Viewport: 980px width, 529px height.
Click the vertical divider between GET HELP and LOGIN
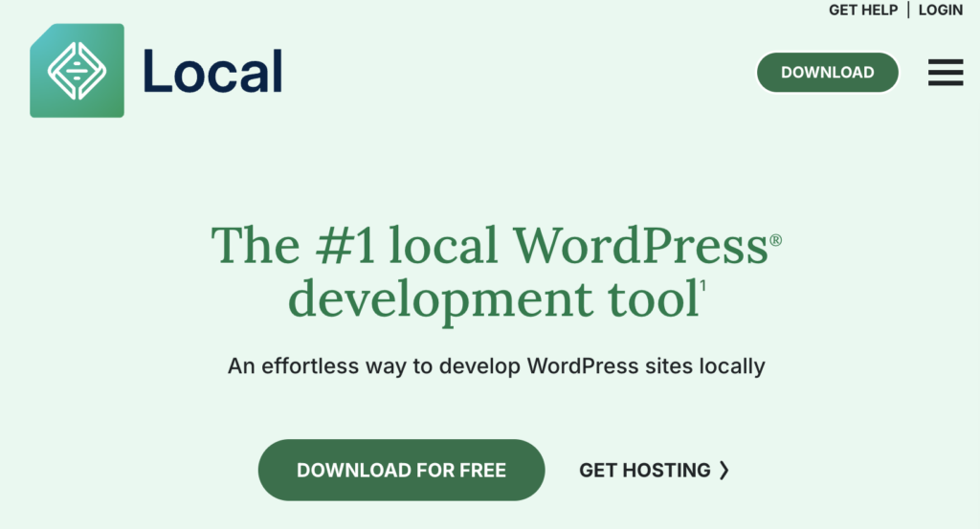point(908,10)
